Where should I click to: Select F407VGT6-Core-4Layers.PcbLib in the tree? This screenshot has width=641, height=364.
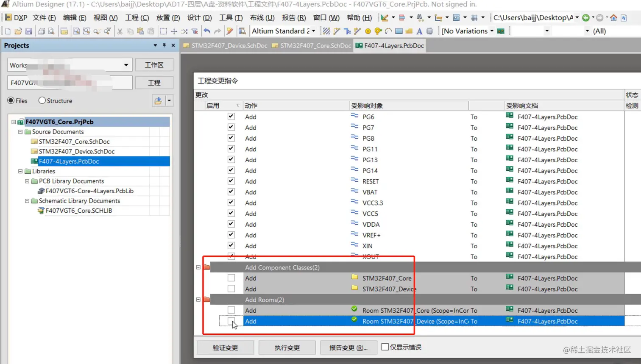[89, 191]
